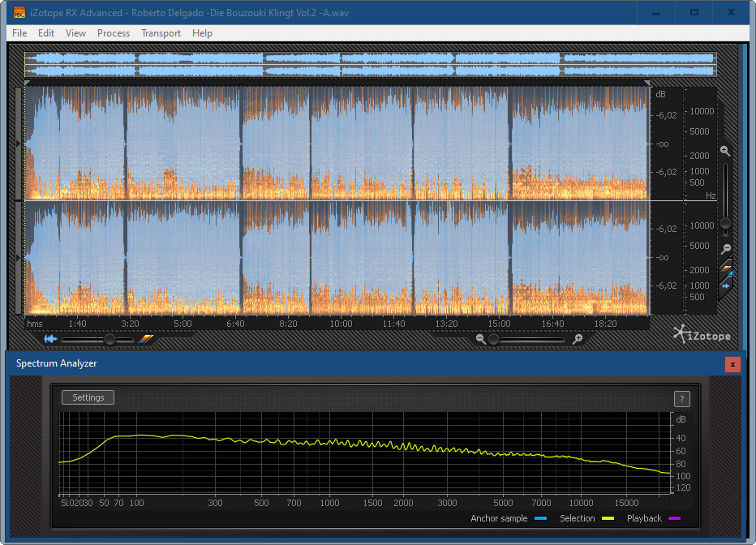Click the vertical zoom-in magnifier icon
This screenshot has height=545, width=756.
coord(724,151)
